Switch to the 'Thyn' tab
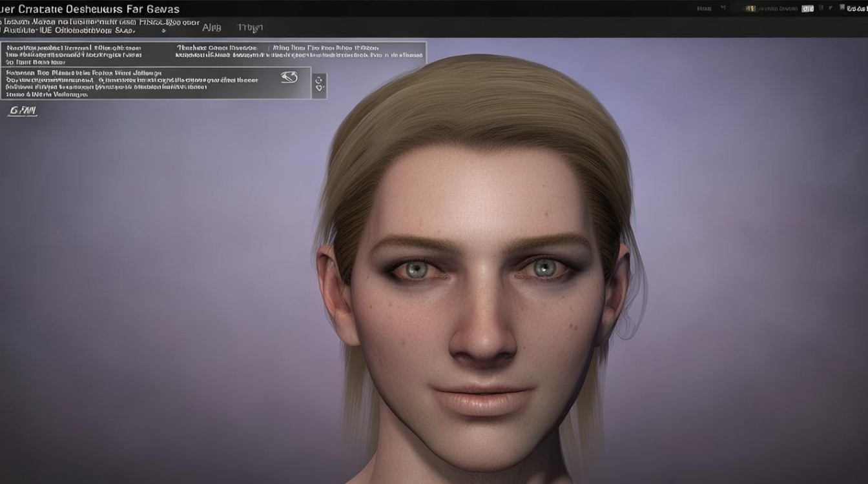868x484 pixels. pyautogui.click(x=250, y=28)
